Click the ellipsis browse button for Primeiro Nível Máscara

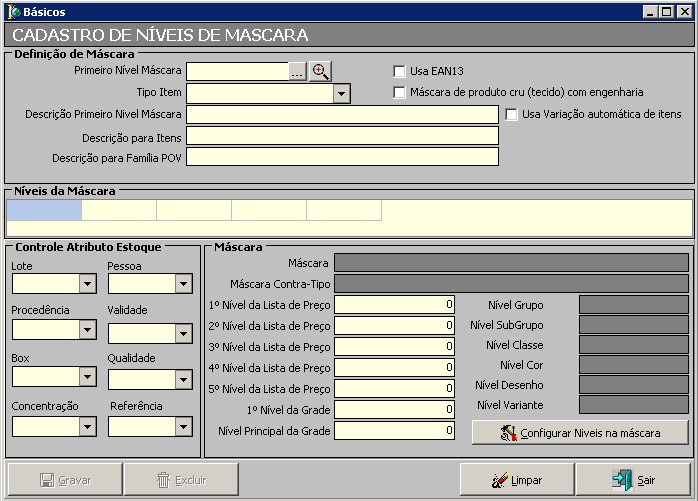tap(297, 71)
